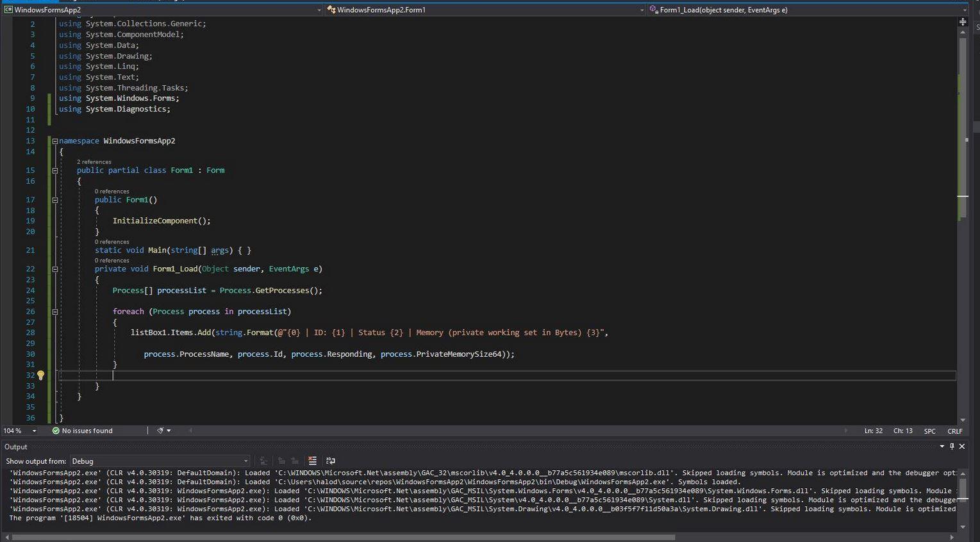980x542 pixels.
Task: Click the CRLF line ending indicator
Action: coord(954,431)
